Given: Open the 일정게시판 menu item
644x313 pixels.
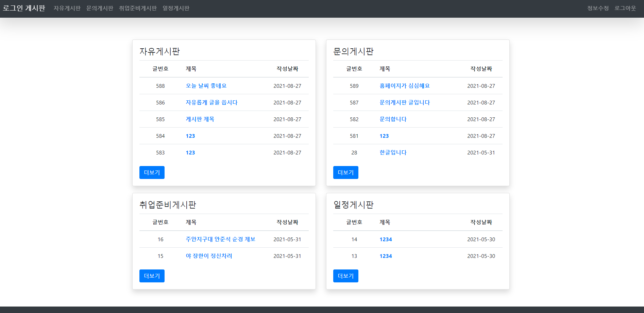Looking at the screenshot, I should pyautogui.click(x=176, y=8).
